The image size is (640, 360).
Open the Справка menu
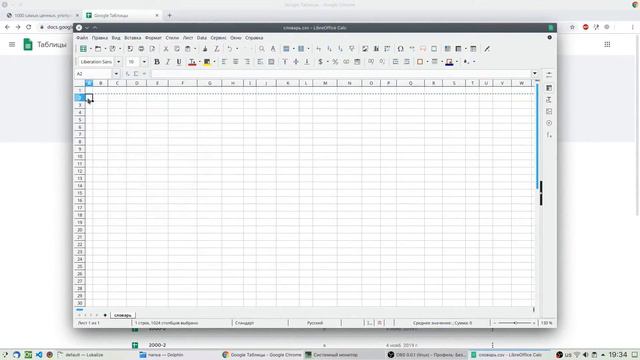[254, 38]
